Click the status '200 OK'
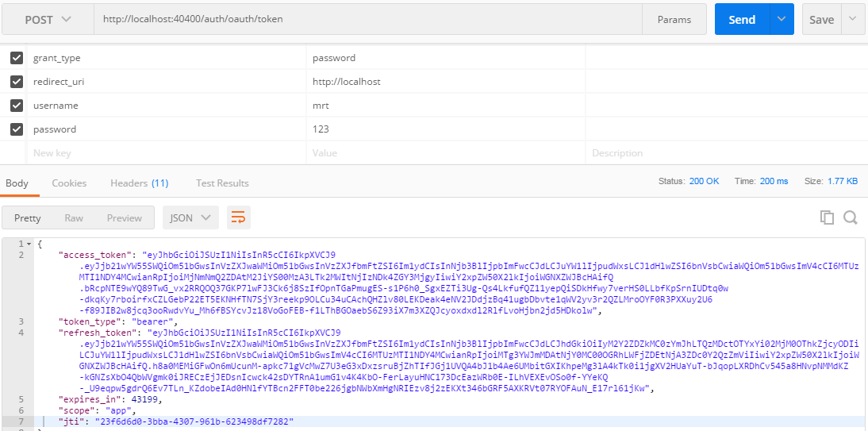 (x=704, y=181)
